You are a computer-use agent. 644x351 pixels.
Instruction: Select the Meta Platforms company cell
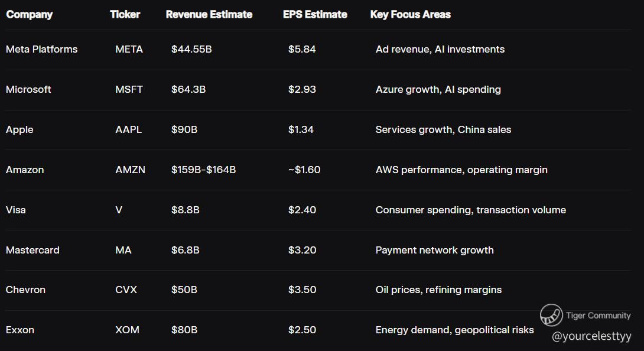[41, 49]
